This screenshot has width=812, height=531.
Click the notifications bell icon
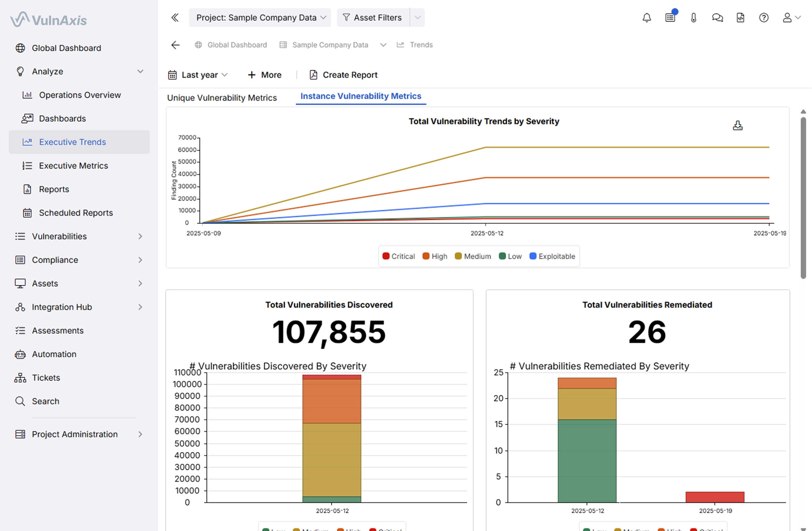[646, 17]
